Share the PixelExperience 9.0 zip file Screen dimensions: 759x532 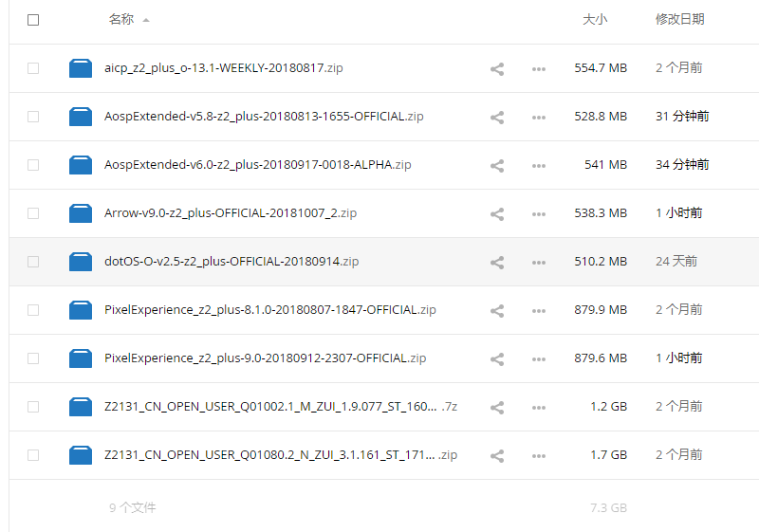pos(496,358)
